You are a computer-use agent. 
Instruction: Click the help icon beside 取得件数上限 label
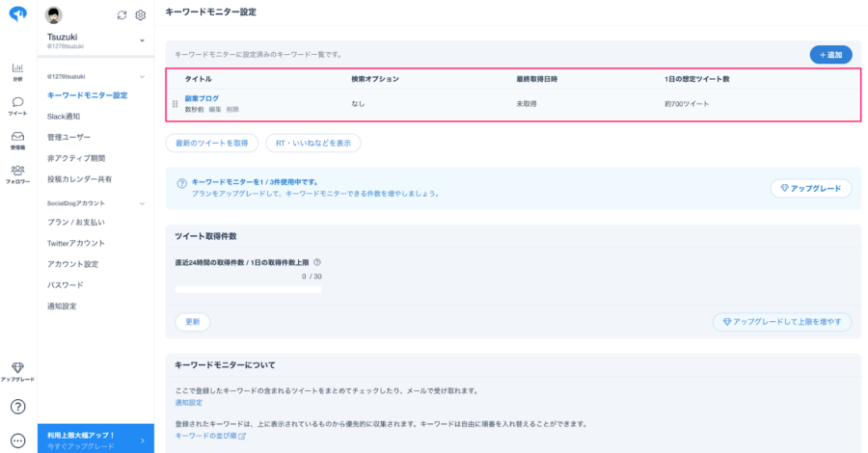(317, 263)
